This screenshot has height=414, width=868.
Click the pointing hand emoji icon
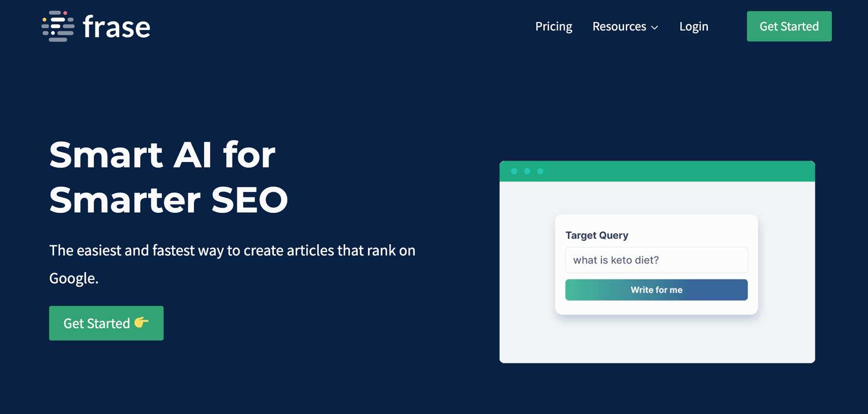click(141, 322)
